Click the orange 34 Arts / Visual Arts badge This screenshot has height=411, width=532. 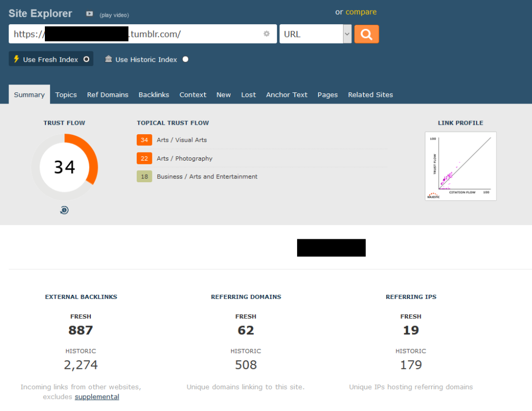[144, 140]
